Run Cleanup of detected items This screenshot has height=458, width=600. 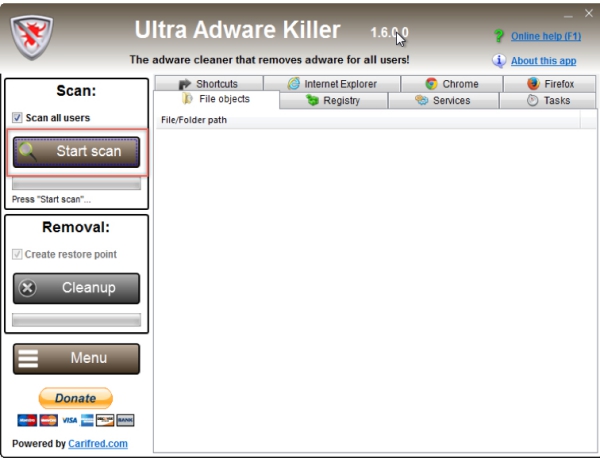(77, 288)
